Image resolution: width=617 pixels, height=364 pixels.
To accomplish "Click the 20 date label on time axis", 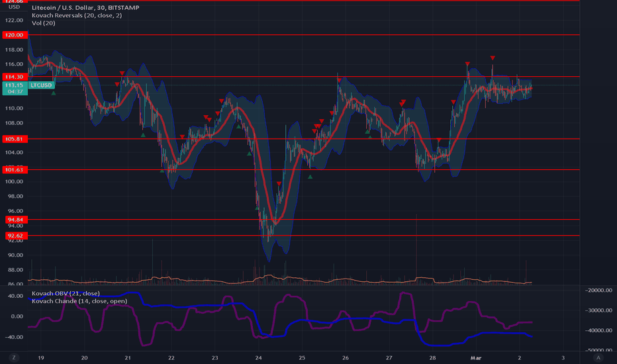I will [x=84, y=357].
